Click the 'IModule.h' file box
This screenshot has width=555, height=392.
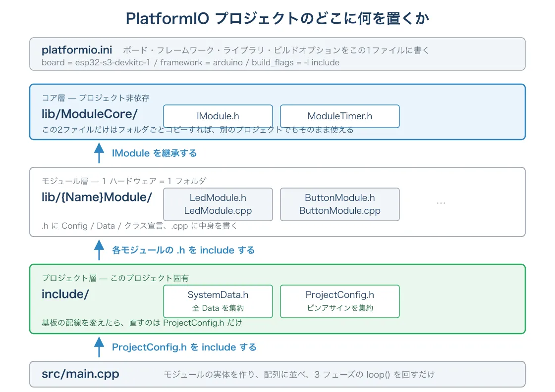click(218, 116)
